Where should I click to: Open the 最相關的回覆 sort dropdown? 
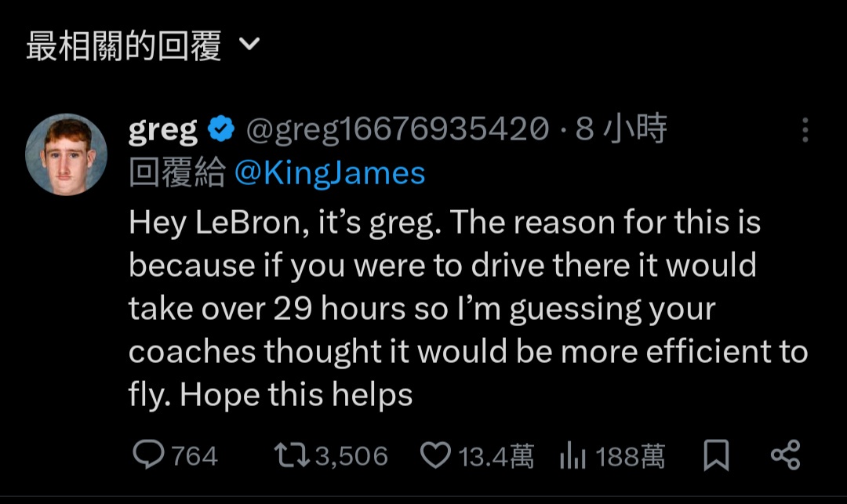[124, 47]
